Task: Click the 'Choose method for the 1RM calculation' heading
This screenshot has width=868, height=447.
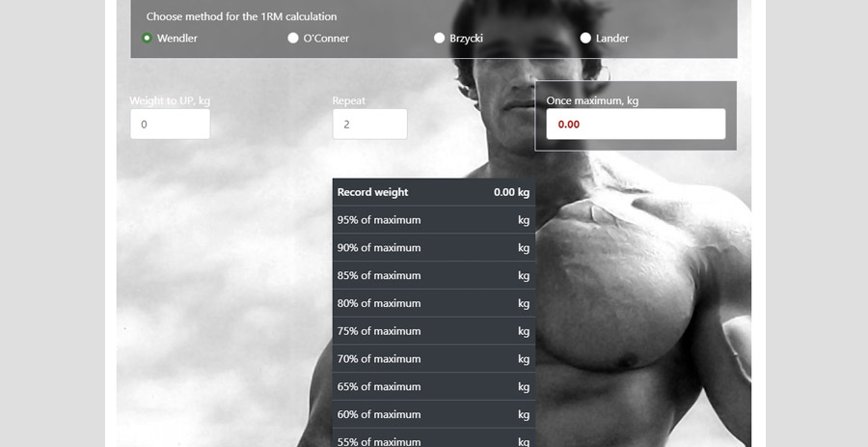Action: click(241, 16)
